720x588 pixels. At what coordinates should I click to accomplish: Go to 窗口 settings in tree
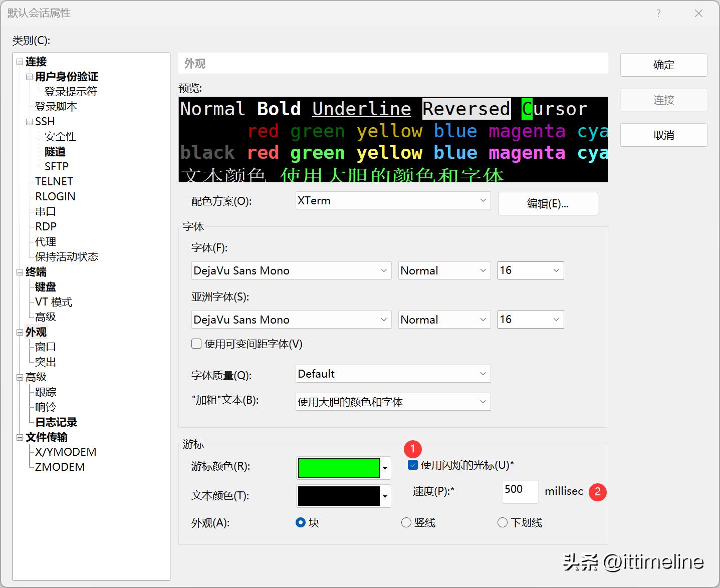[46, 347]
